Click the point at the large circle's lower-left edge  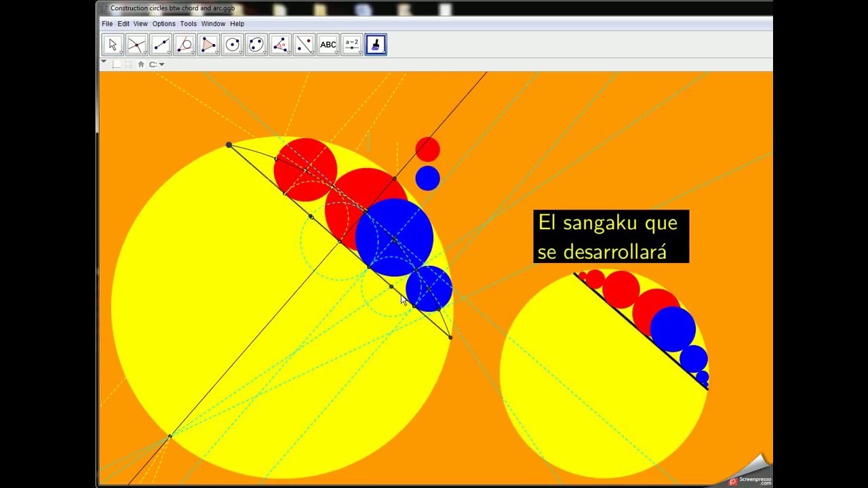170,436
